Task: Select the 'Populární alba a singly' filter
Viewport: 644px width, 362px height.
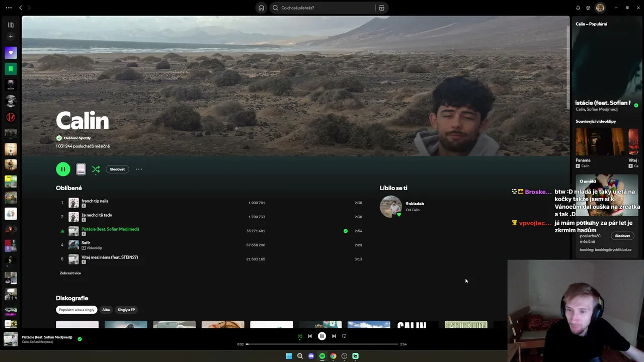Action: pos(76,310)
